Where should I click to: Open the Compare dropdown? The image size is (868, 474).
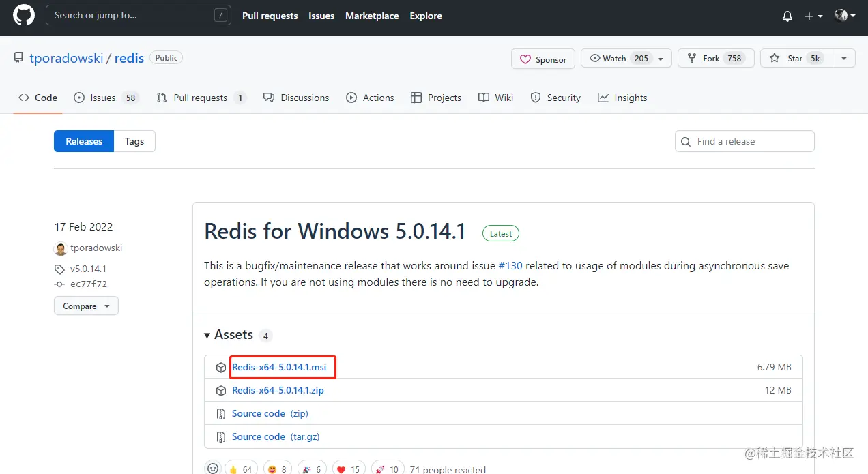(86, 306)
